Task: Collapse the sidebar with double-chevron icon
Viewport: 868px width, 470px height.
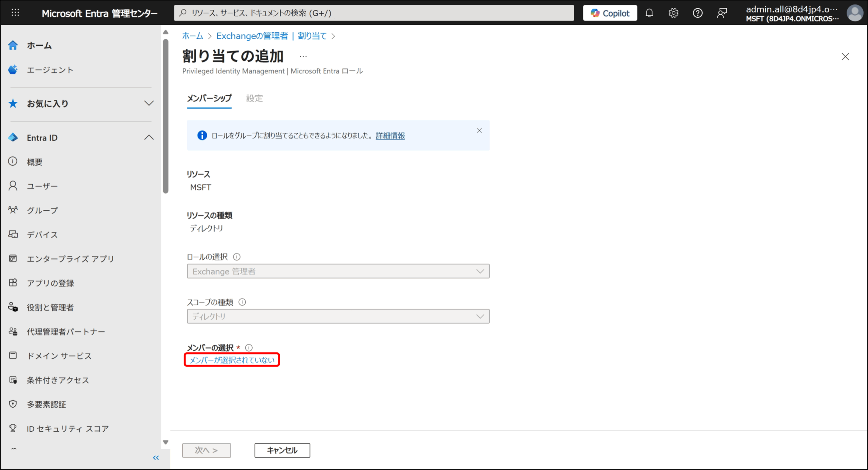Action: click(x=156, y=458)
